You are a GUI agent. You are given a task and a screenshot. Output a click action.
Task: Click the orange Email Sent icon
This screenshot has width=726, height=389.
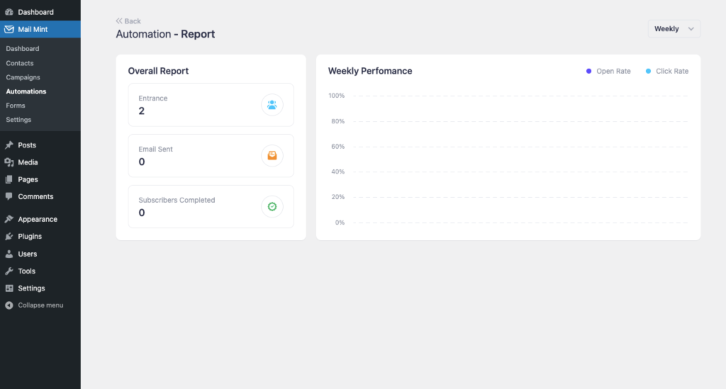click(x=272, y=156)
